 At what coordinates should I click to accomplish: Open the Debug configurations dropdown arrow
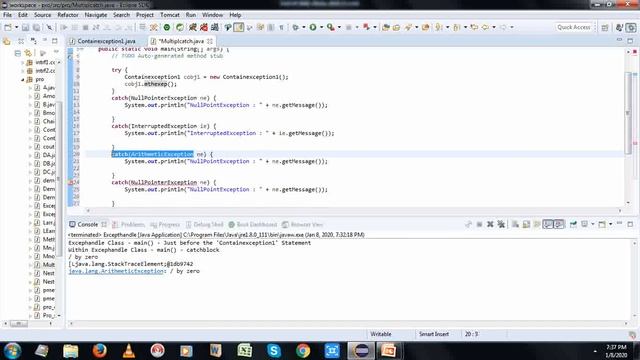click(304, 27)
